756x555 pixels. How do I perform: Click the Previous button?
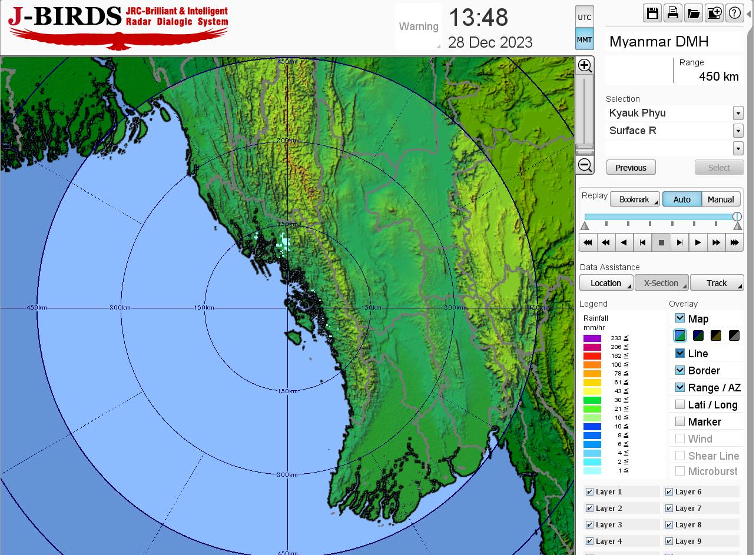tap(631, 168)
